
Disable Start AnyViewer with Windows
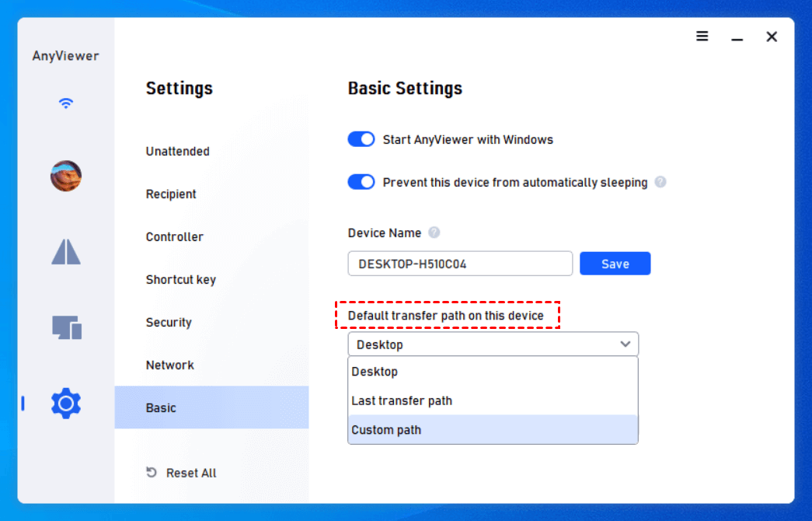361,138
